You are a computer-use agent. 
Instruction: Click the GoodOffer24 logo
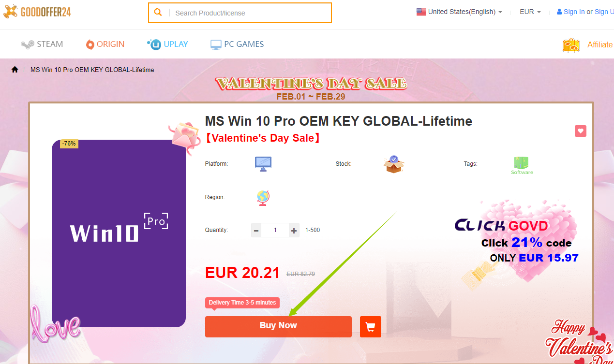[x=38, y=12]
